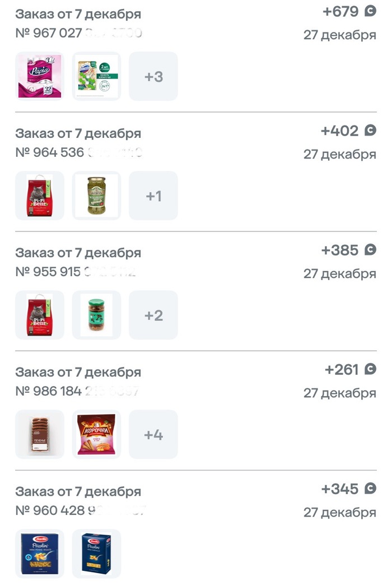
Task: Click the bonus coin icon next to +402
Action: coord(370,131)
